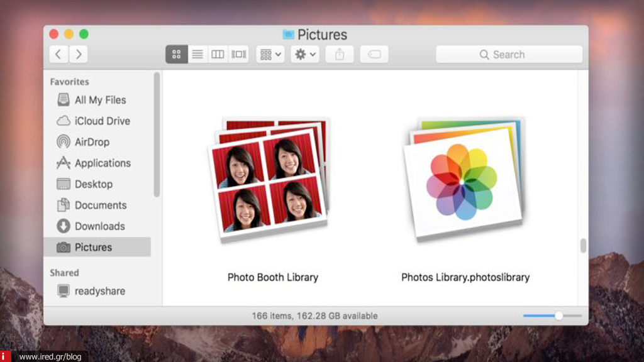
Task: Click the Search field
Action: pyautogui.click(x=509, y=55)
